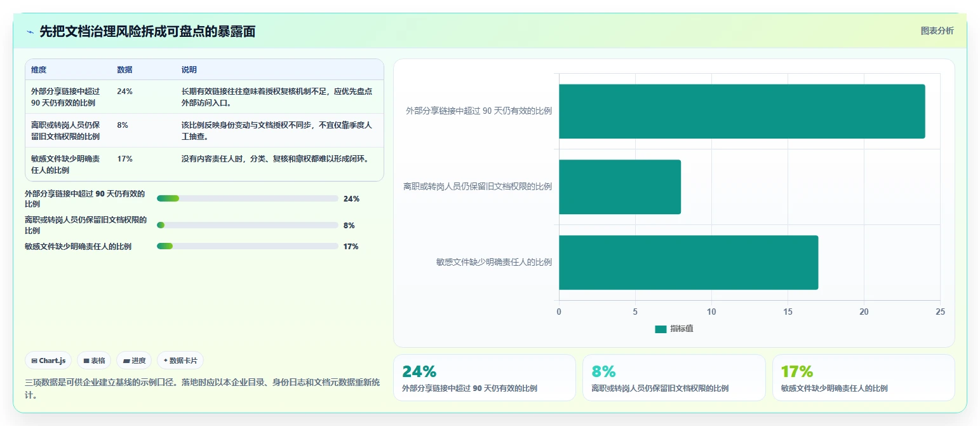Click the footnote starting 三项数据是可供企业
This screenshot has width=980, height=426.
click(202, 388)
